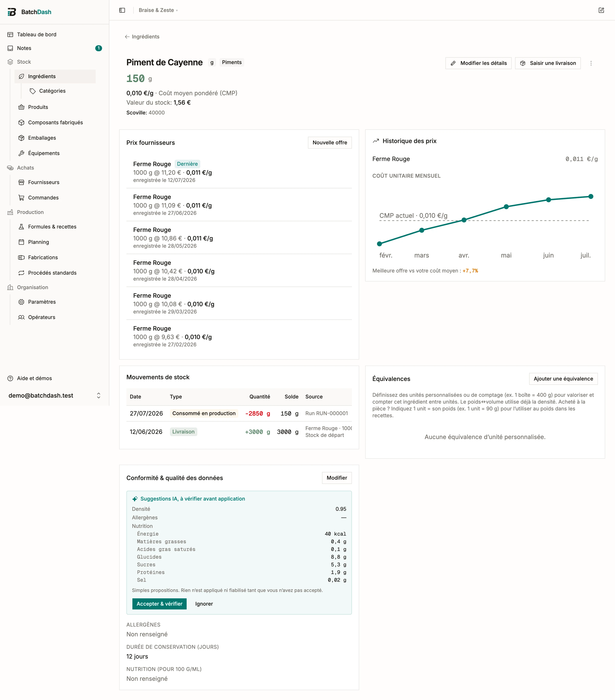Go to Emballages page
The width and height of the screenshot is (615, 700).
[x=55, y=138]
